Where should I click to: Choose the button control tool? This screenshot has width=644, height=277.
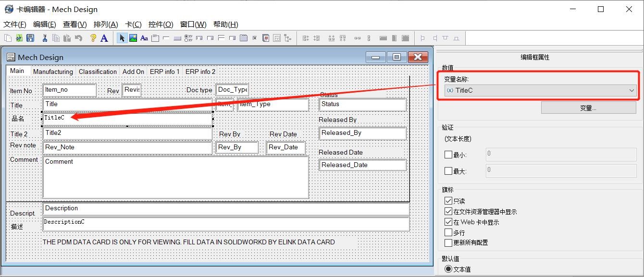click(177, 38)
